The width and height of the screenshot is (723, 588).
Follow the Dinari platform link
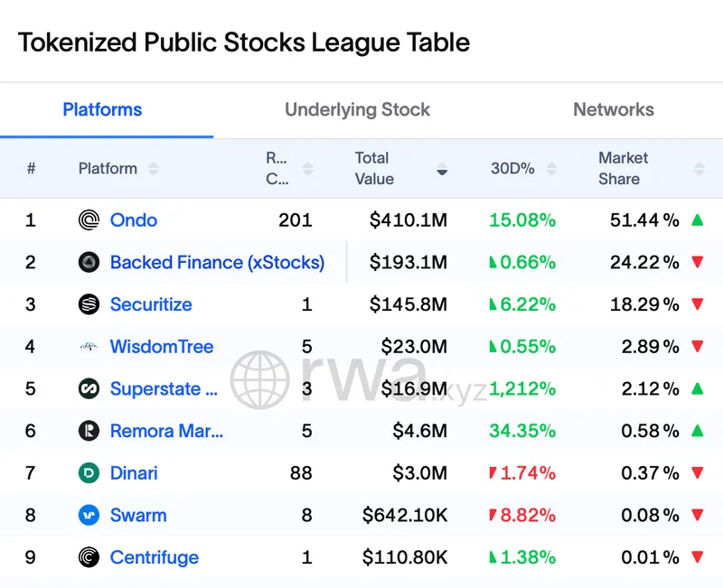click(133, 473)
